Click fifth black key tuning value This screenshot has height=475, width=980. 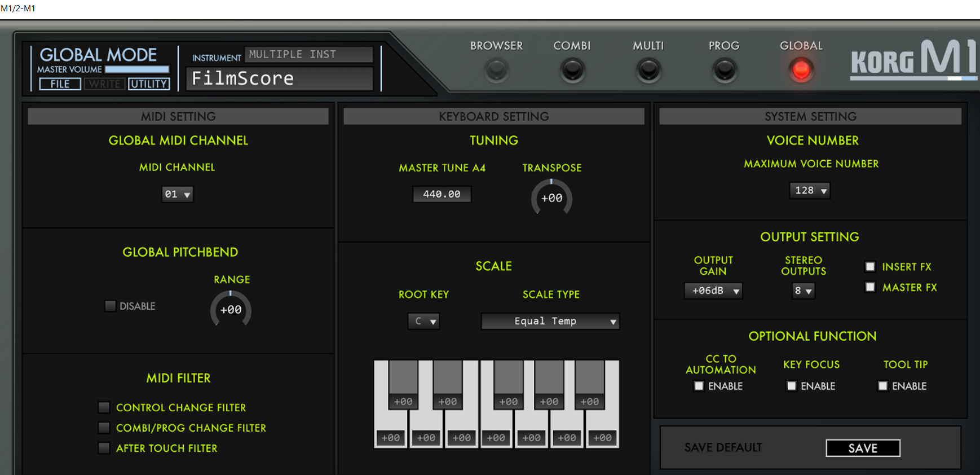(x=590, y=402)
